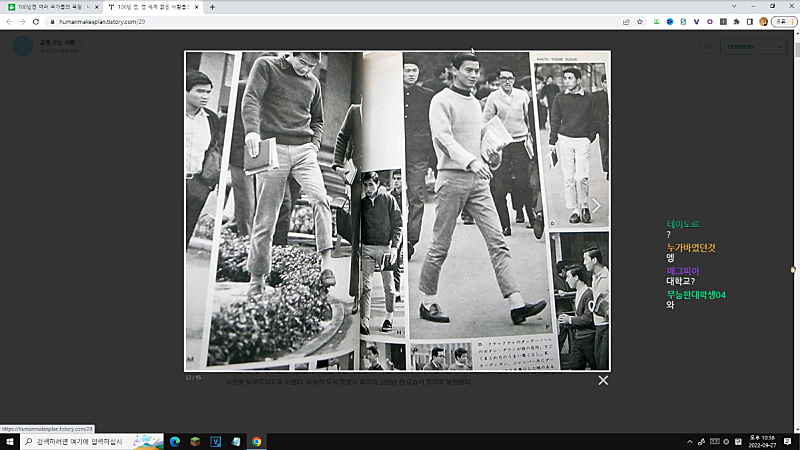Screen dimensions: 800x450
Task: Open the Chrome three-dot menu
Action: point(792,21)
